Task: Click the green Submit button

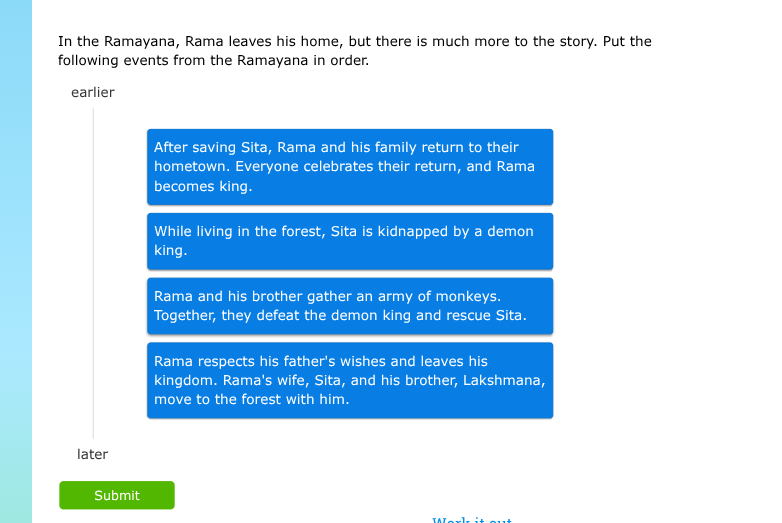Action: (116, 495)
